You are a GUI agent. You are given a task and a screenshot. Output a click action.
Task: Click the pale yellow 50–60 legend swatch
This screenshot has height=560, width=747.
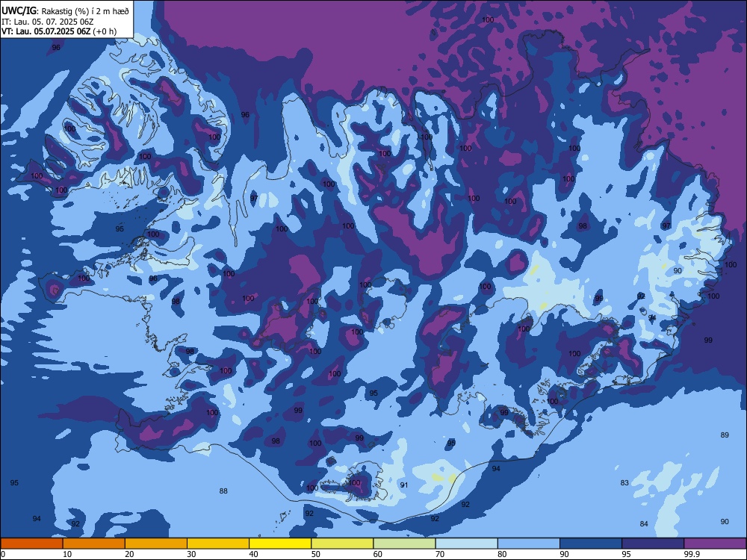pyautogui.click(x=342, y=544)
